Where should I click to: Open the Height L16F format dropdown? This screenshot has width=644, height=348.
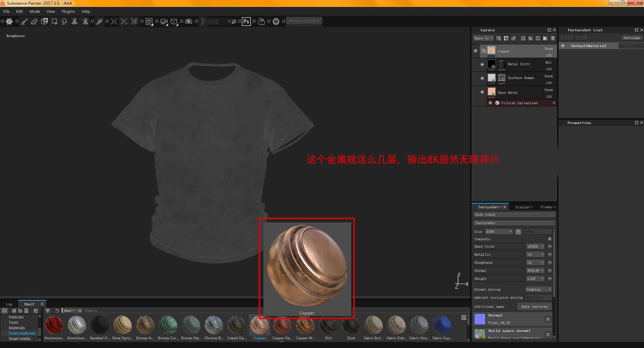[x=535, y=279]
